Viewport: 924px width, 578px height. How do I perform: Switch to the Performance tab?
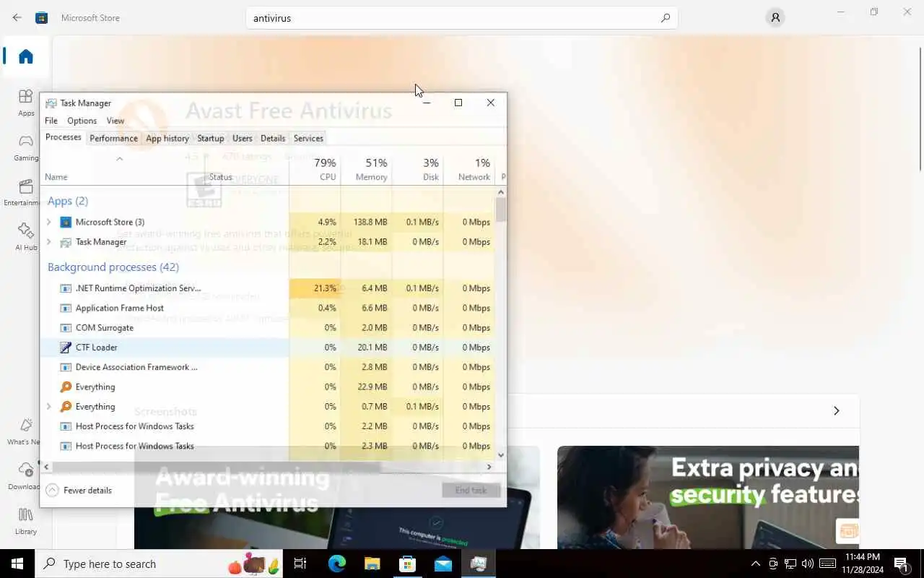(113, 138)
